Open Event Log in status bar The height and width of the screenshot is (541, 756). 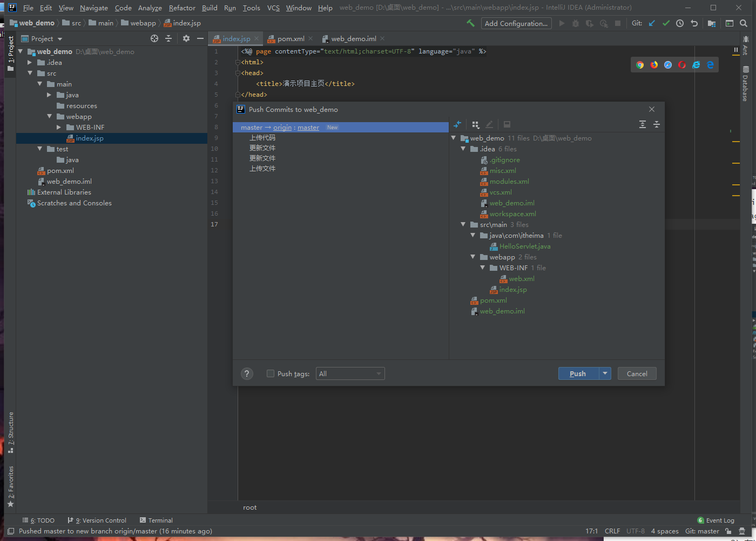pos(716,520)
